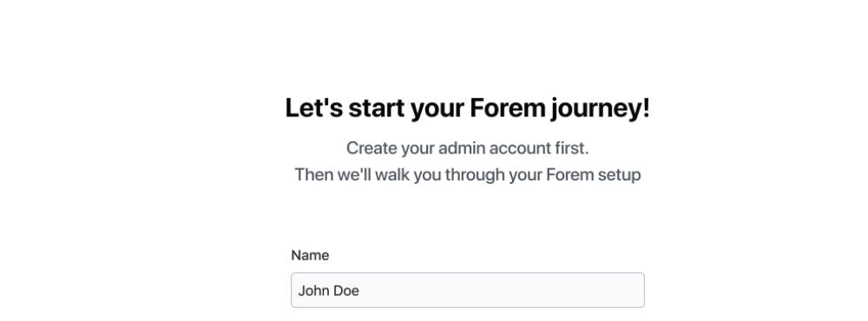Viewport: 868px width, 321px height.
Task: Click the word "Create" in the subtitle
Action: 372,148
